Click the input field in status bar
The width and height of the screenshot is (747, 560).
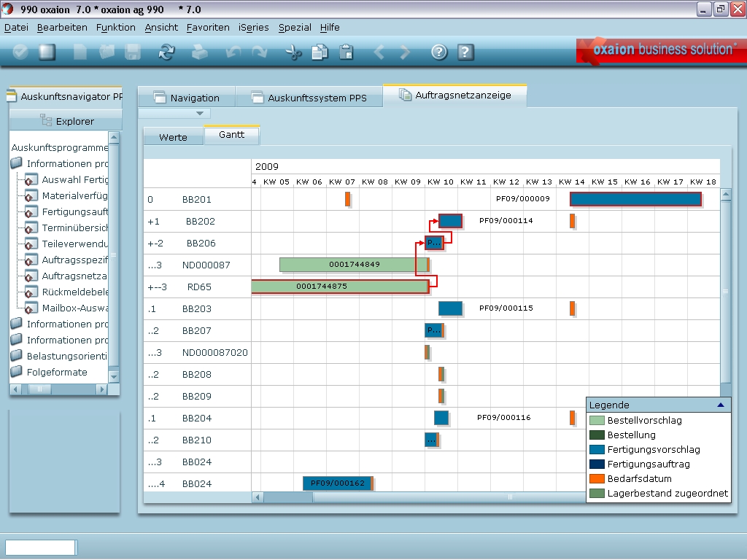(40, 548)
